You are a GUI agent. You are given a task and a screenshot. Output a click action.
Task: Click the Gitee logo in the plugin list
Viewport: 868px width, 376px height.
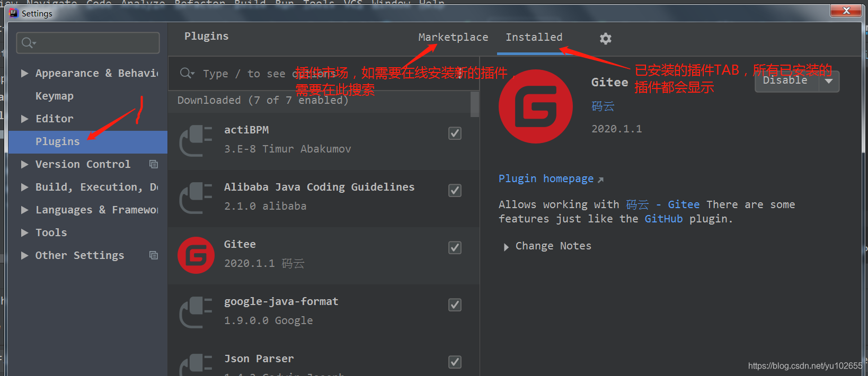tap(196, 255)
